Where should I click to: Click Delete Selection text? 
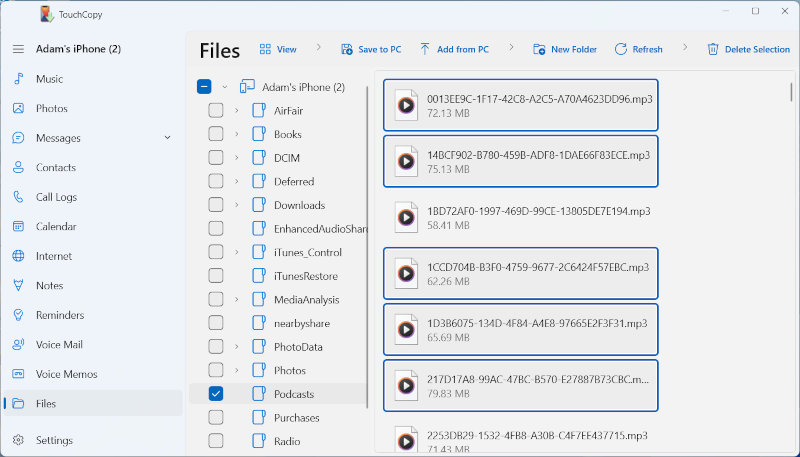[x=757, y=49]
